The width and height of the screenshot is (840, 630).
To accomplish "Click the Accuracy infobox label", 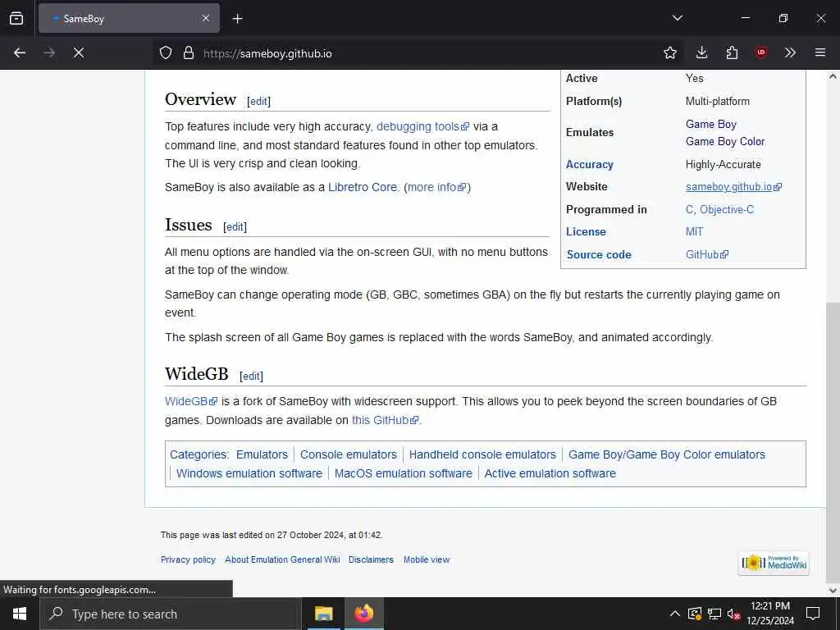I will point(589,164).
